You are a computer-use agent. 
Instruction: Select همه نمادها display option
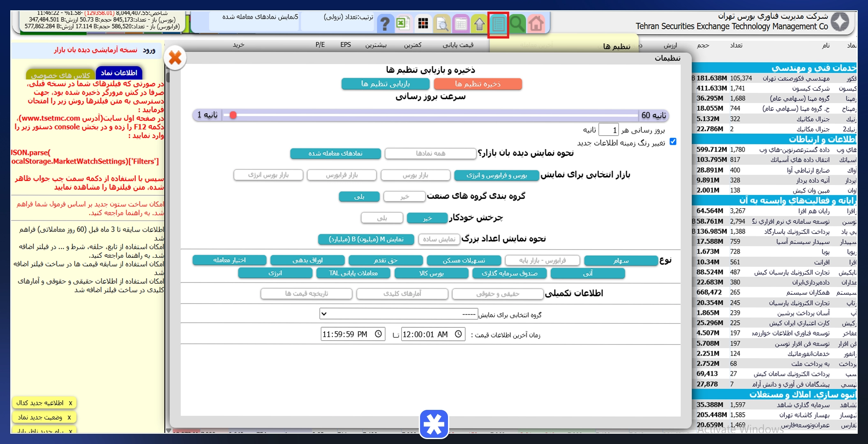[x=430, y=153]
